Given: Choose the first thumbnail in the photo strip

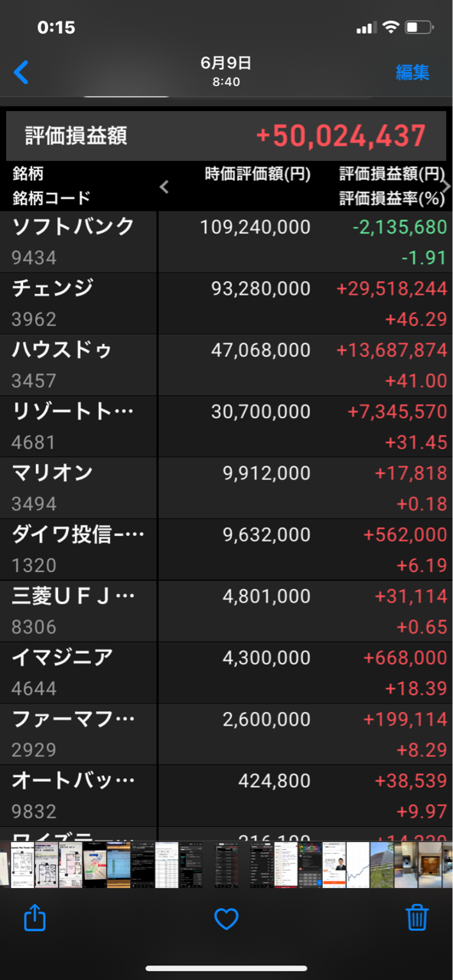Looking at the screenshot, I should 5,865.
